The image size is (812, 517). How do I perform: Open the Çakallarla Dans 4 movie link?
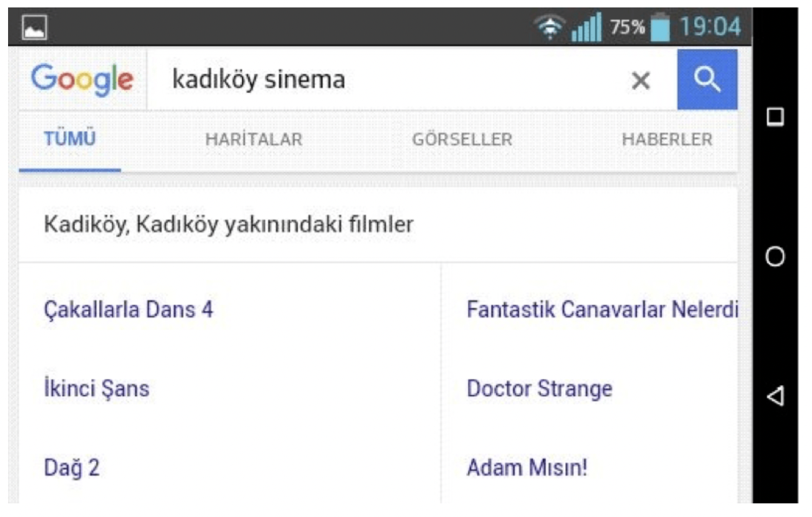click(128, 309)
